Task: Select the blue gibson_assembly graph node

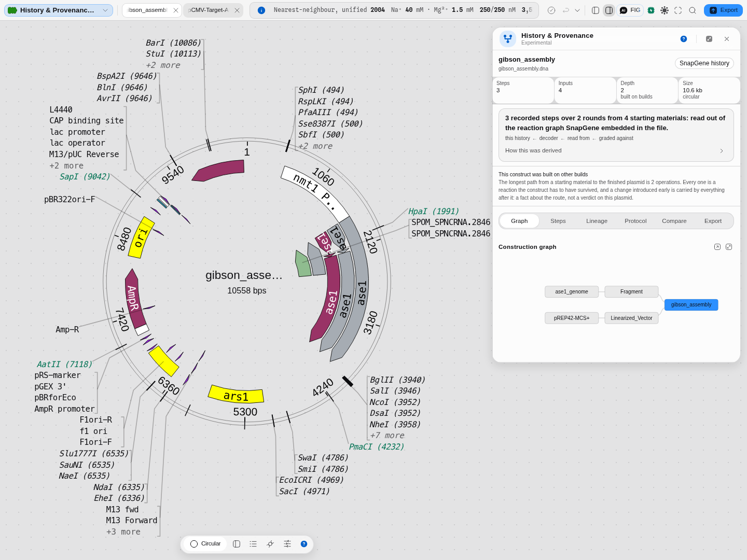Action: pos(691,305)
